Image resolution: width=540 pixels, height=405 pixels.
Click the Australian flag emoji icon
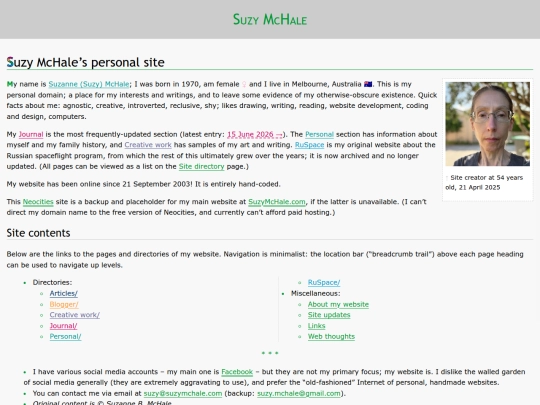368,84
